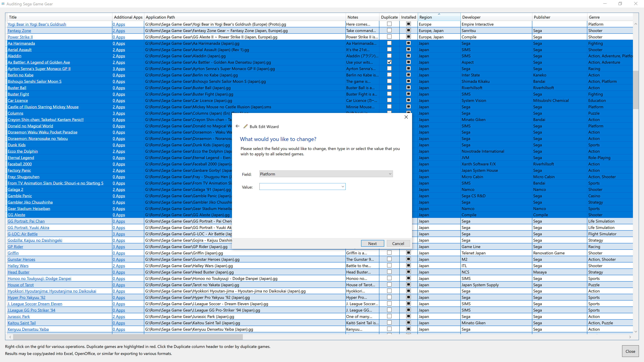Open 2 Apps link for Halley Wars row
This screenshot has width=644, height=362.
tap(119, 266)
